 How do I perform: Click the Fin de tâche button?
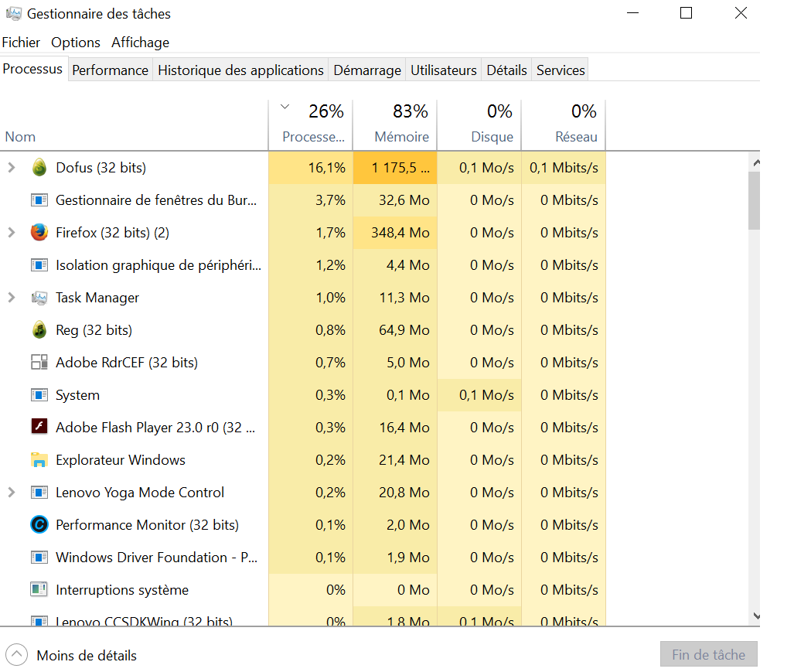708,654
